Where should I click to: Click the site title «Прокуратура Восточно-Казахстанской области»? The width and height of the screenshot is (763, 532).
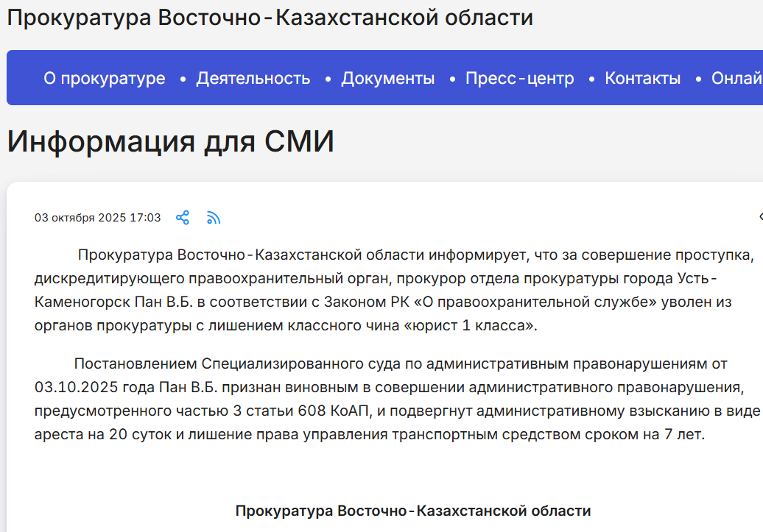click(x=270, y=18)
